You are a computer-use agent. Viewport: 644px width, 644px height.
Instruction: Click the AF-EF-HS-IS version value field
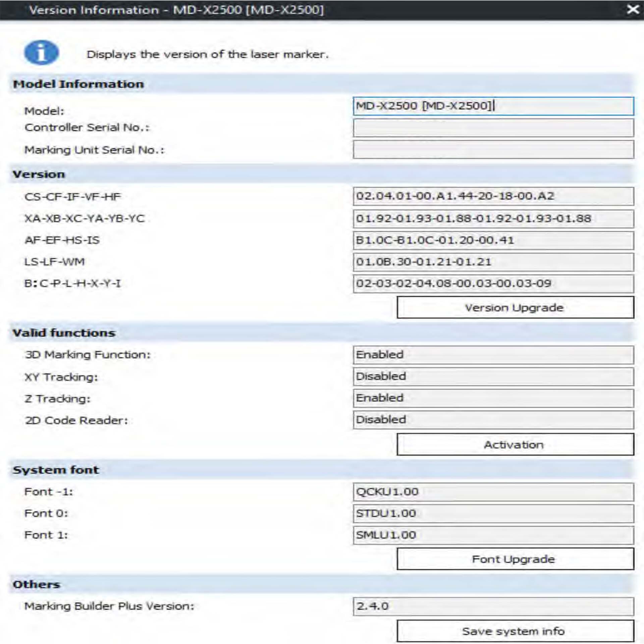pyautogui.click(x=493, y=240)
